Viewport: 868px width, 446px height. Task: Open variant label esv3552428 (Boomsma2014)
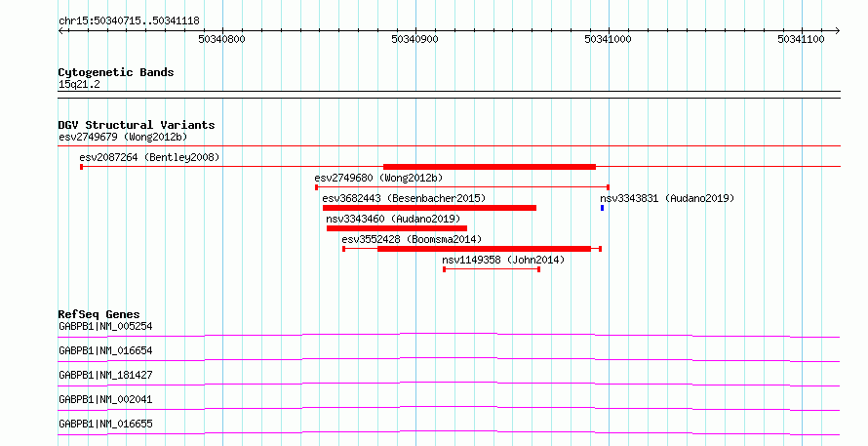pyautogui.click(x=412, y=239)
